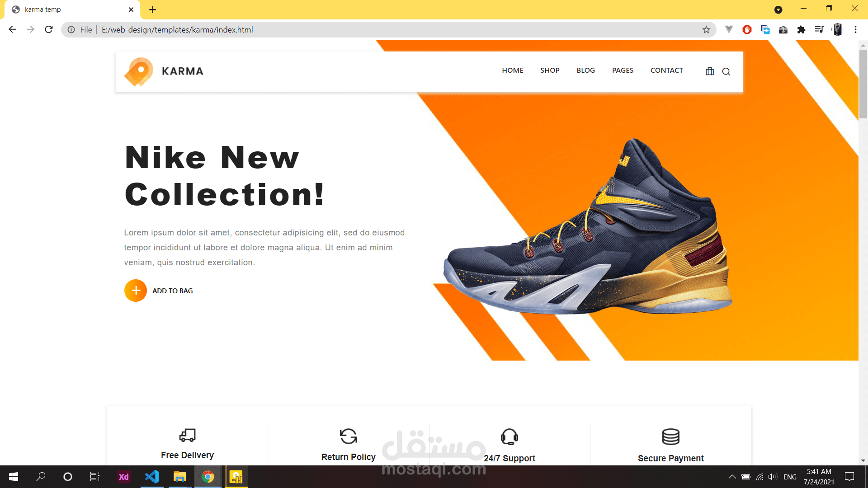Open the CONTACT nav menu item
Viewport: 868px width, 488px height.
tap(667, 70)
